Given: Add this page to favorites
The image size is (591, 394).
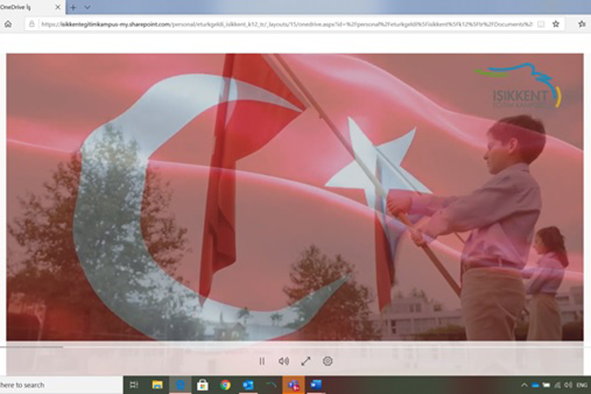Looking at the screenshot, I should pyautogui.click(x=556, y=24).
